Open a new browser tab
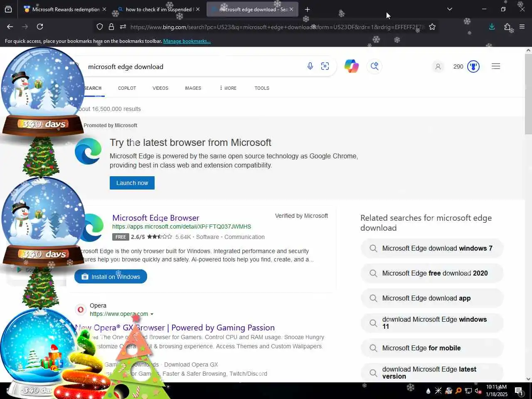The image size is (532, 399). 307,9
